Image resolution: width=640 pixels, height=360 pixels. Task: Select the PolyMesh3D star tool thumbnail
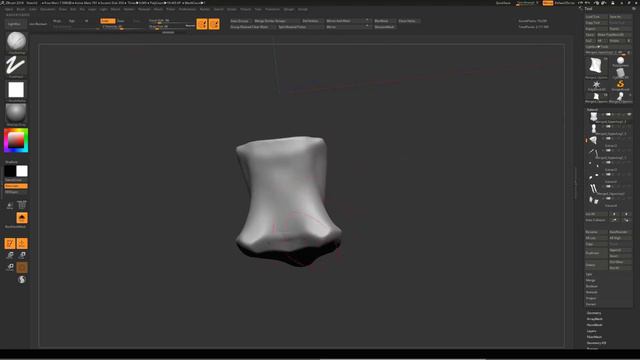pos(596,85)
